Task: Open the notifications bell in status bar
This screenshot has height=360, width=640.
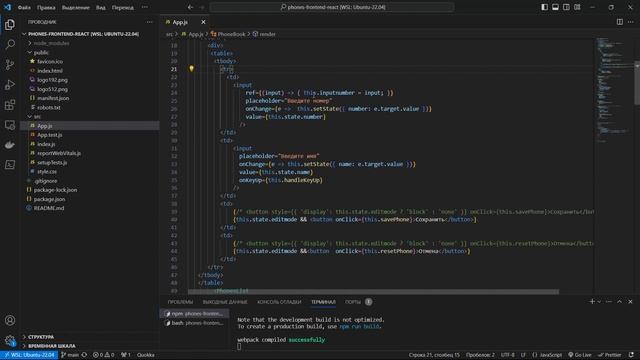Action: [x=631, y=355]
